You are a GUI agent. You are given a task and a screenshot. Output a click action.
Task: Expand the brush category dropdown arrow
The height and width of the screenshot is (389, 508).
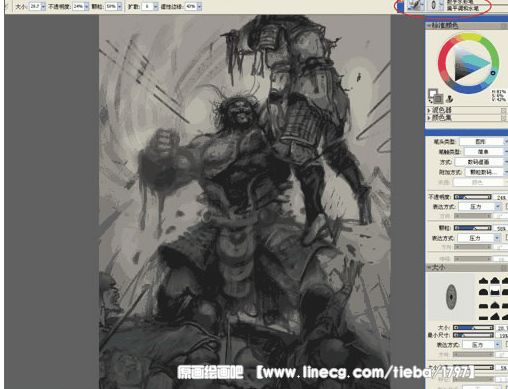click(x=423, y=5)
